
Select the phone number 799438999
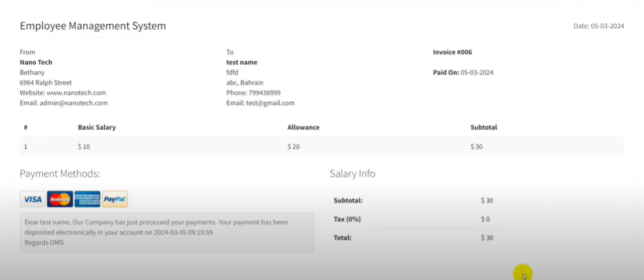click(x=264, y=93)
